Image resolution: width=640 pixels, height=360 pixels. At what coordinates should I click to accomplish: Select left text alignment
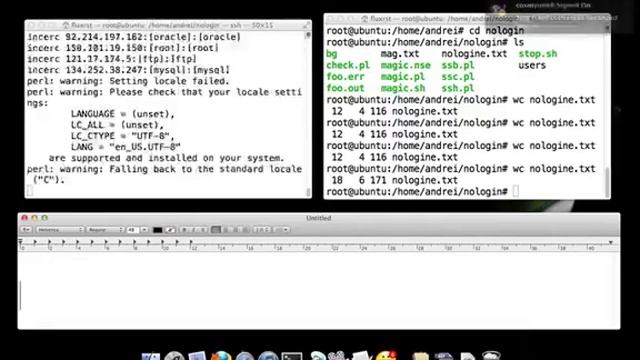point(216,230)
